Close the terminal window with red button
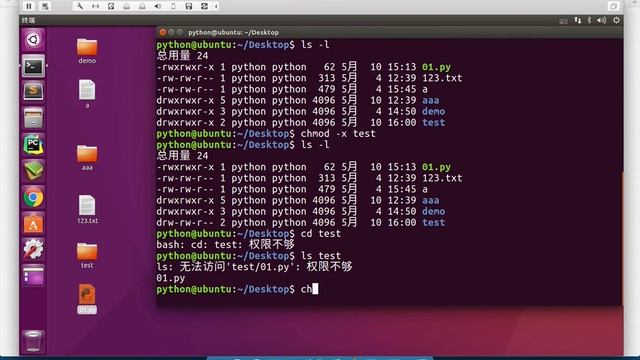The height and width of the screenshot is (360, 640). [162, 32]
